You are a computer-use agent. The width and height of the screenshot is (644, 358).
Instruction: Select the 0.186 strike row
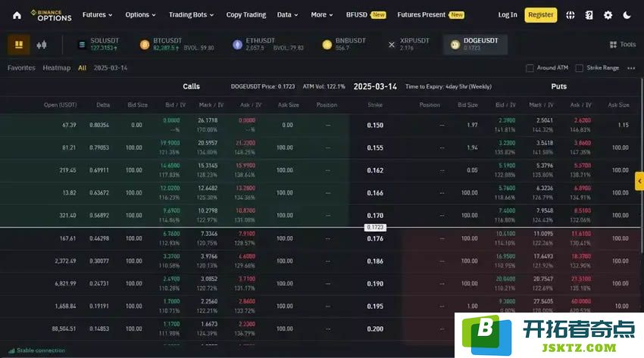320,261
